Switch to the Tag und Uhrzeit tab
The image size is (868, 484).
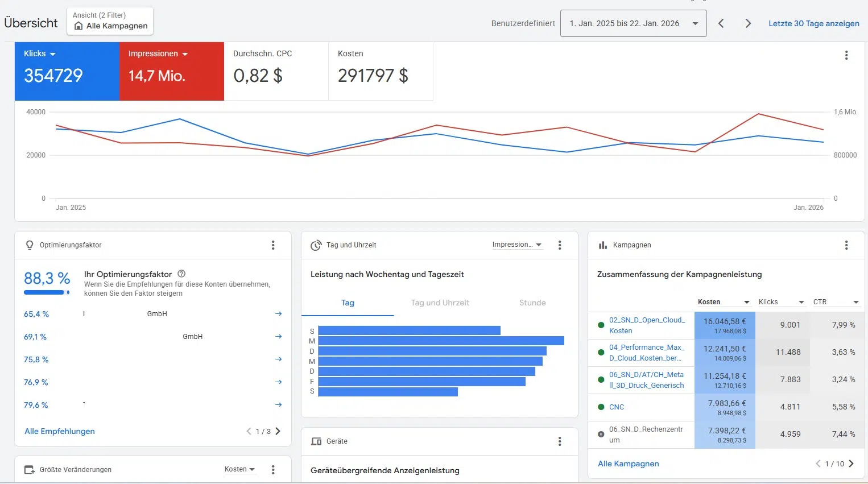(440, 303)
